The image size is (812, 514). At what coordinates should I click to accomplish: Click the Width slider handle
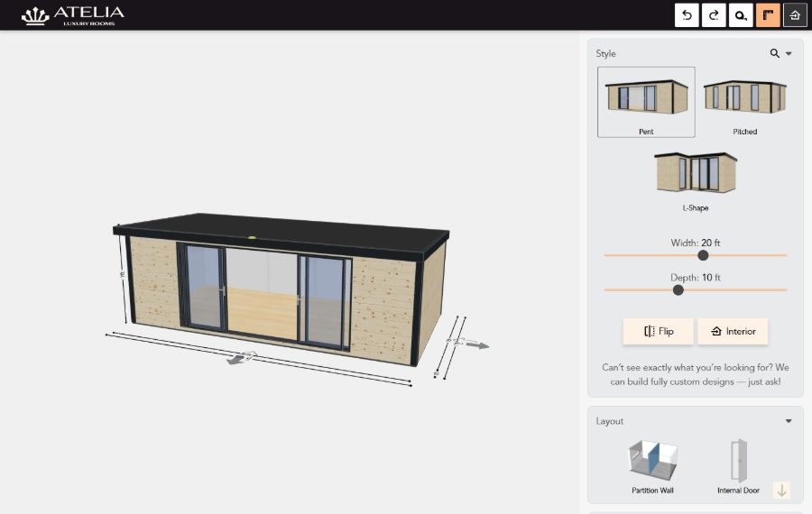(703, 255)
